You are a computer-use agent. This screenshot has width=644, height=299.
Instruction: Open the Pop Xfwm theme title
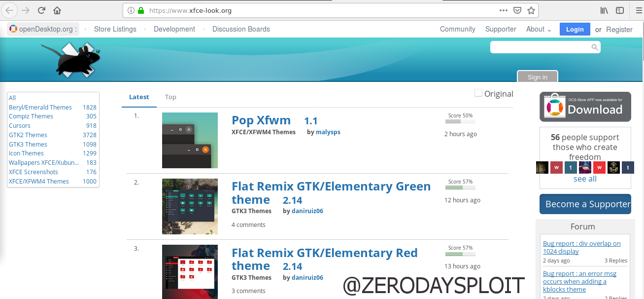(261, 120)
